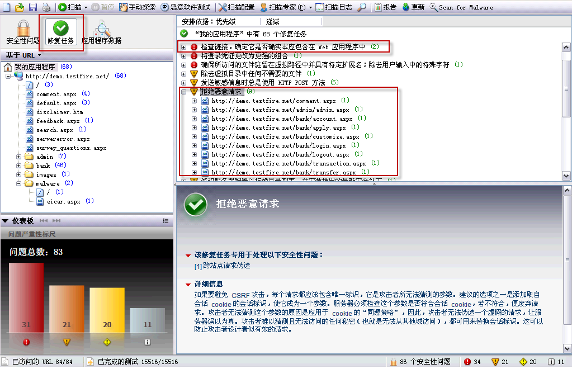Click the red high severity icon below the chart
Screen dimensions: 572x367
[x=26, y=342]
